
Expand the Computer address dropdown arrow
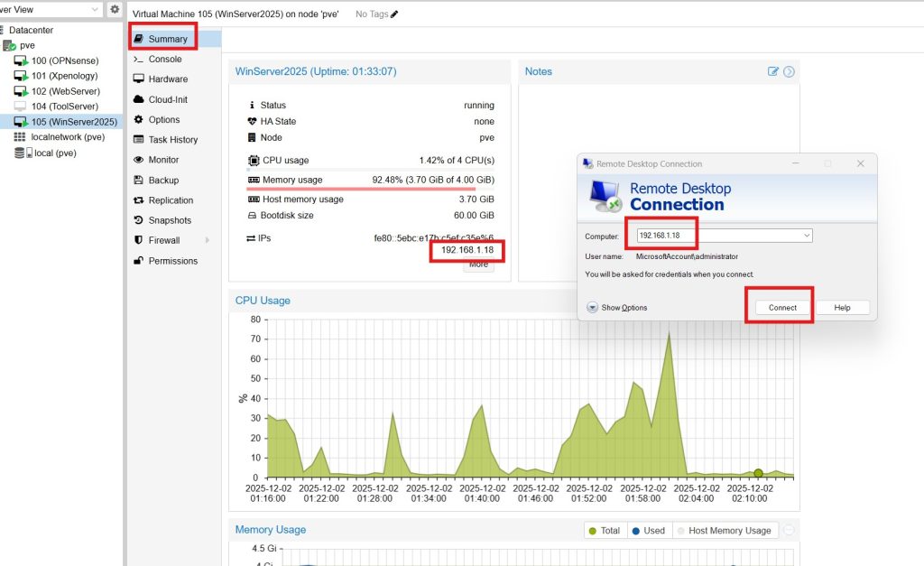[x=806, y=236]
